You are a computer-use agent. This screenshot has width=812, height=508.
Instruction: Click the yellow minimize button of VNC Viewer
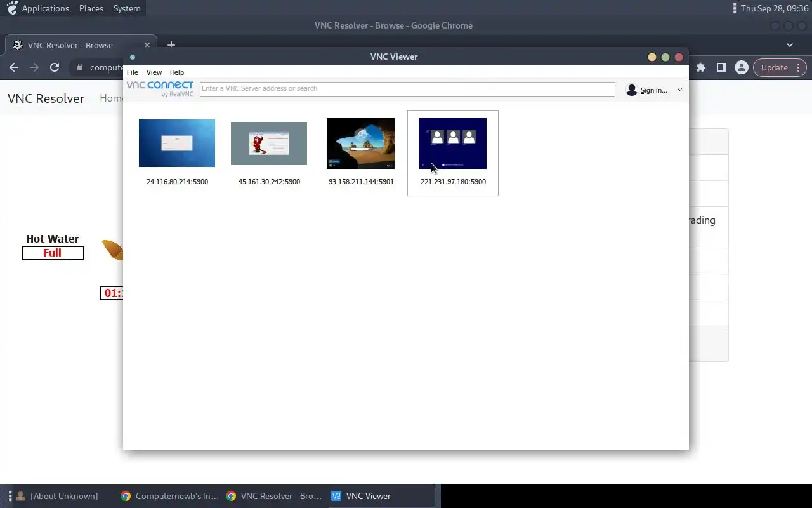(652, 57)
